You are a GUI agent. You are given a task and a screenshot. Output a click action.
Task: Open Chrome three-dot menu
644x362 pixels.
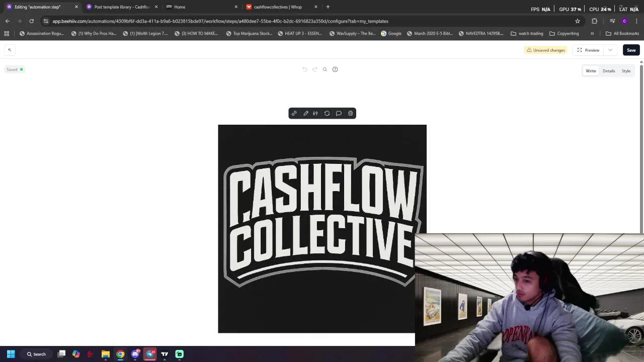click(x=636, y=21)
